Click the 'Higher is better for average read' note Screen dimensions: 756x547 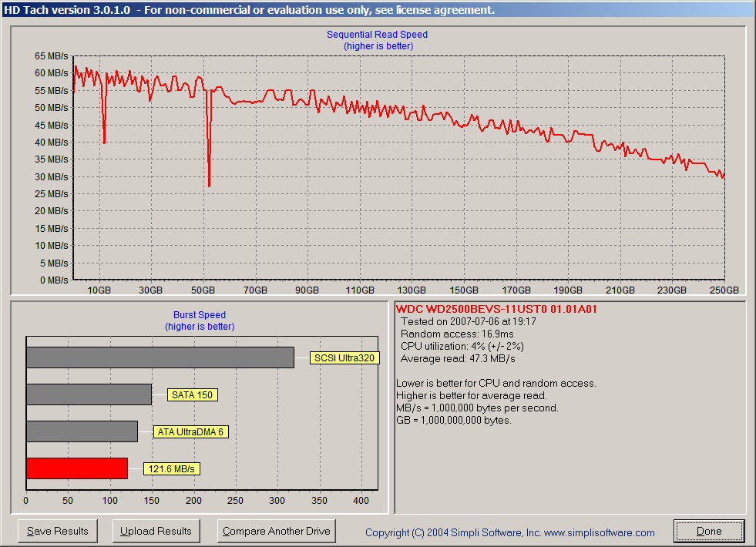click(x=472, y=396)
